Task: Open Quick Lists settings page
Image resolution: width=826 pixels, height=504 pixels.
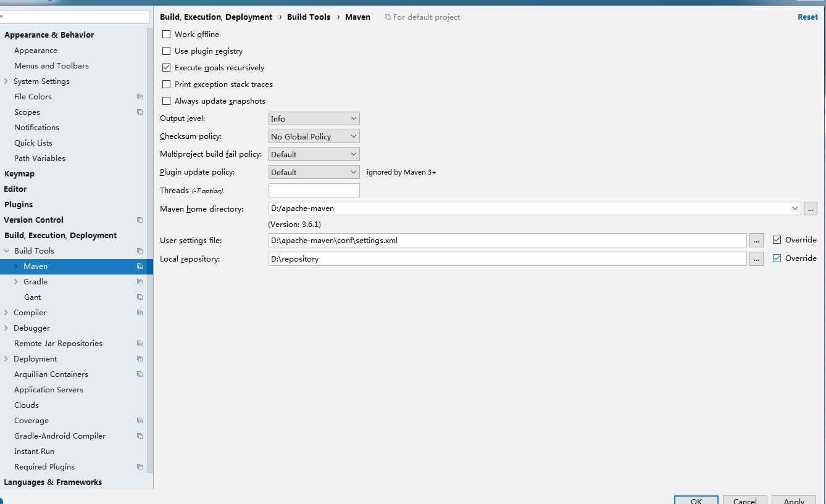Action: [x=33, y=143]
